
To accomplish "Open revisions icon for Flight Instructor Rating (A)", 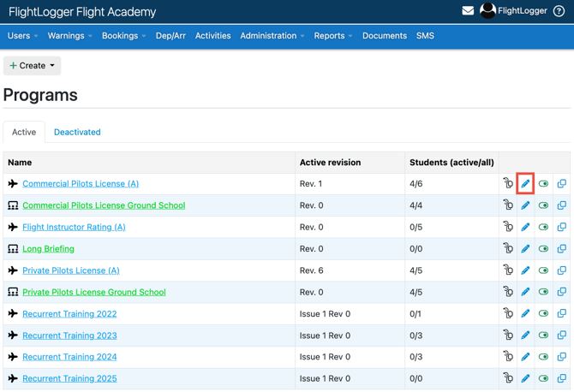I will pos(508,228).
